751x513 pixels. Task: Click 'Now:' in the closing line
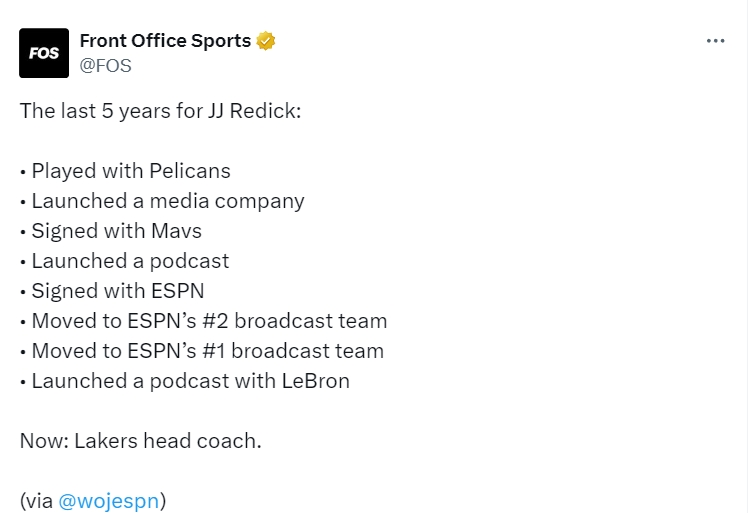43,441
